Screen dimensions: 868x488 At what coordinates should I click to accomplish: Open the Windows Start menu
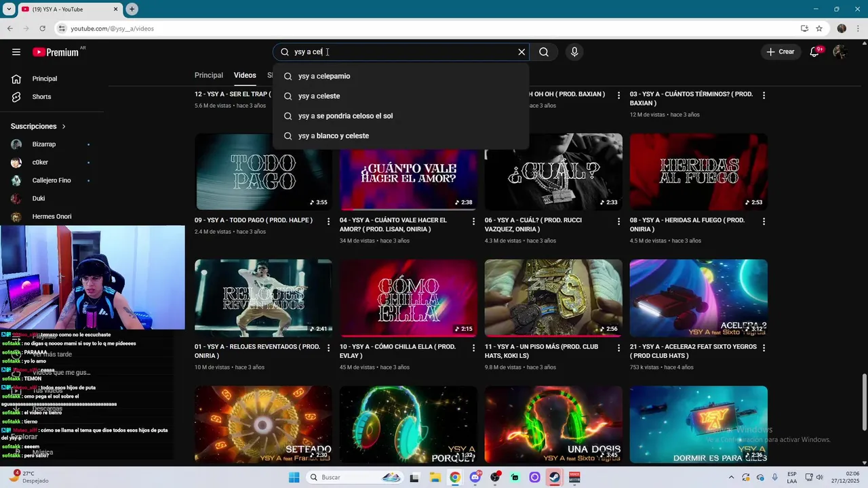tap(294, 477)
